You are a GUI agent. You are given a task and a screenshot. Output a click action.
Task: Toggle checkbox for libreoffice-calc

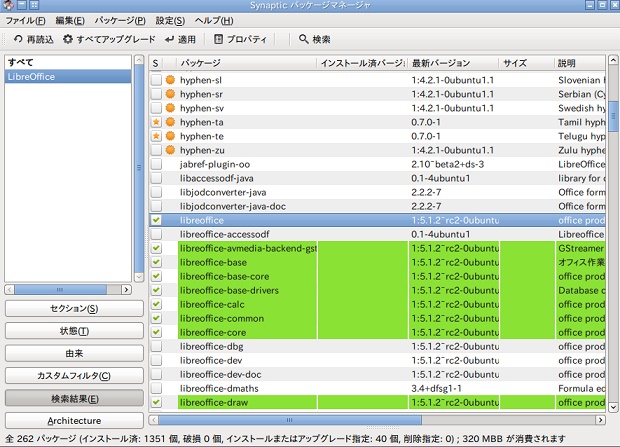point(156,304)
